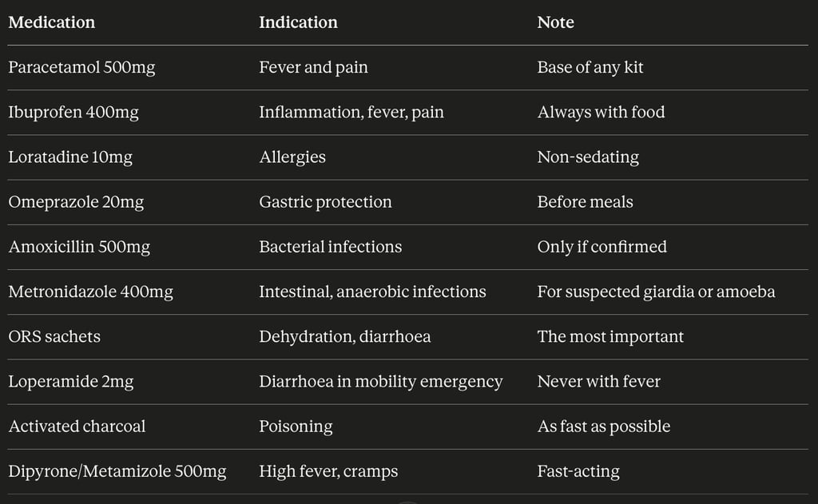The width and height of the screenshot is (818, 504).
Task: Click the Loratadine 10mg entry
Action: (x=70, y=157)
